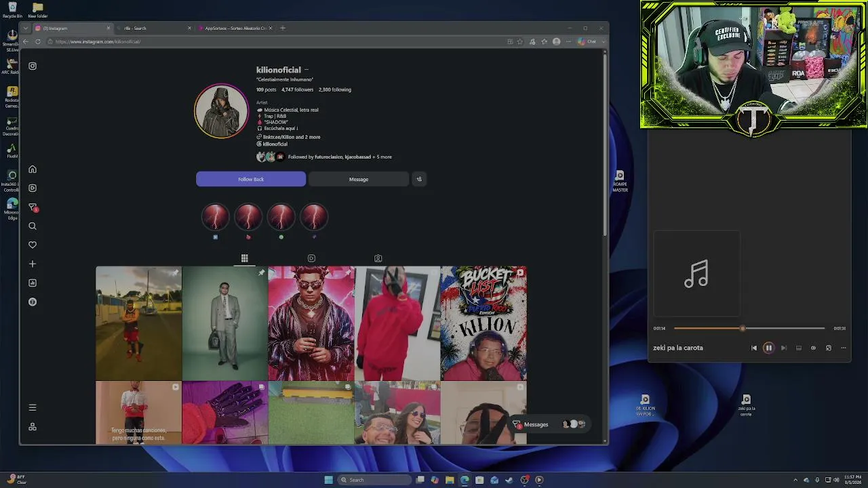The height and width of the screenshot is (488, 868).
Task: Open the Instagram logo home link
Action: (33, 66)
